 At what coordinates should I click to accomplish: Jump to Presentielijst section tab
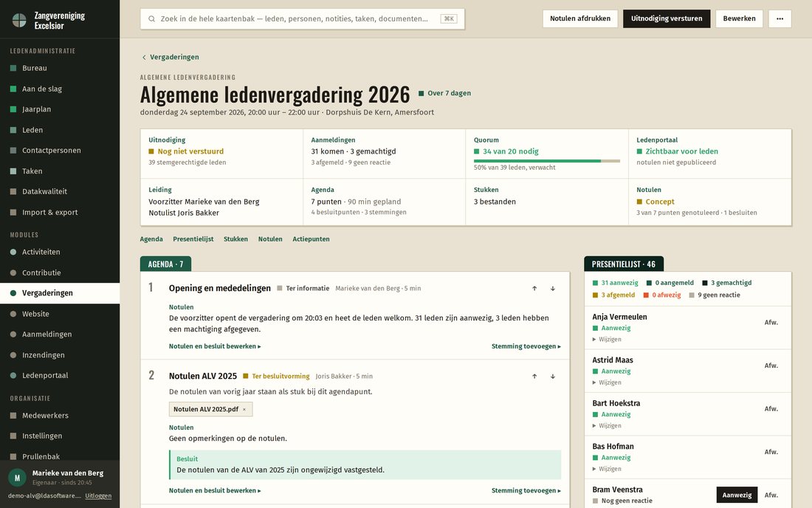tap(193, 239)
